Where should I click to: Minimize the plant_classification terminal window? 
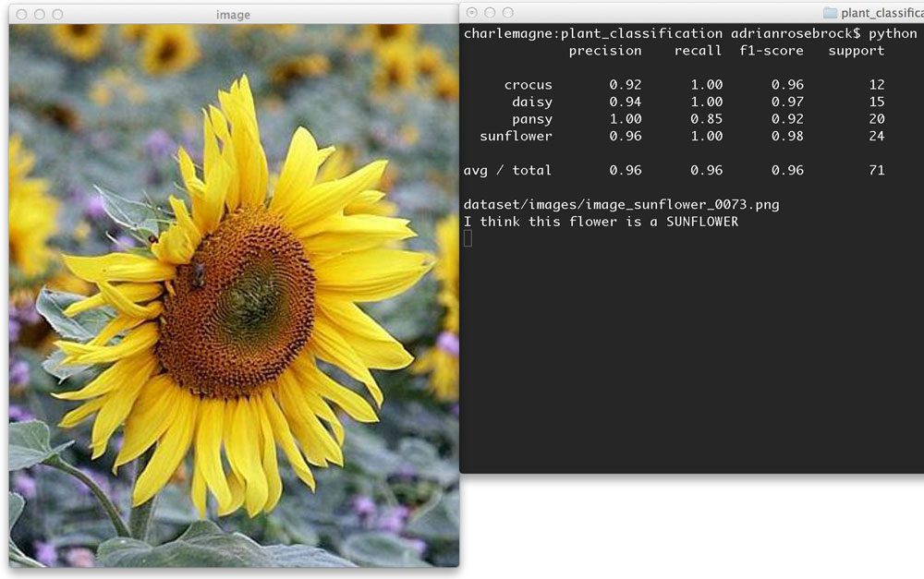490,12
